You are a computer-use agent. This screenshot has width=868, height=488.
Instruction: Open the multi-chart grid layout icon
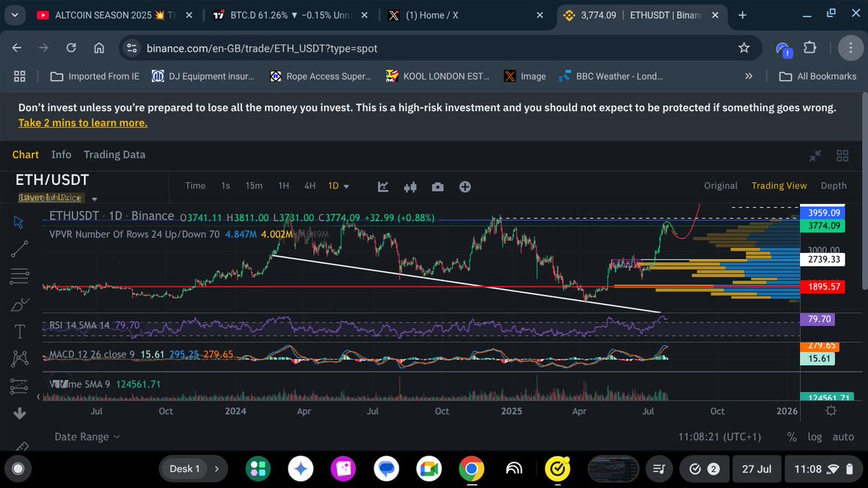842,155
